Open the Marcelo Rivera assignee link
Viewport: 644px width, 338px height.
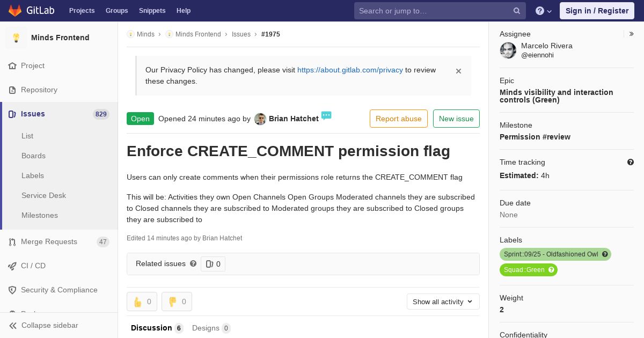(547, 46)
